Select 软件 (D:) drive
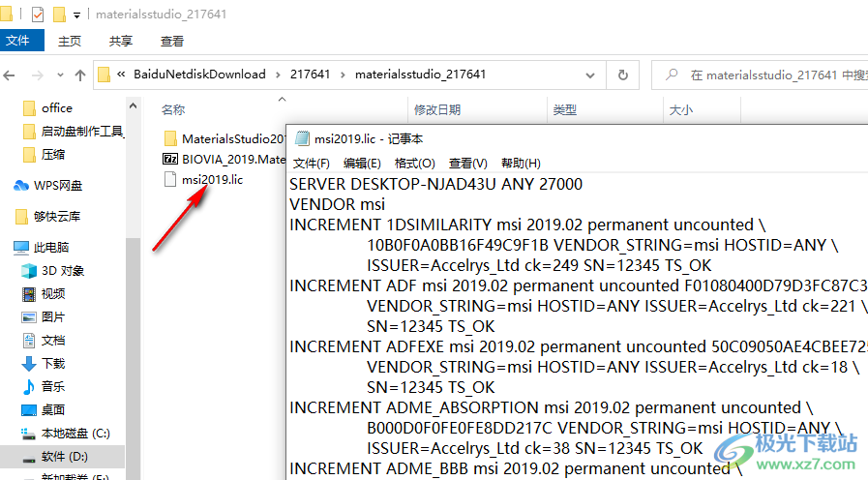Screen dimensions: 868x480 point(63,457)
